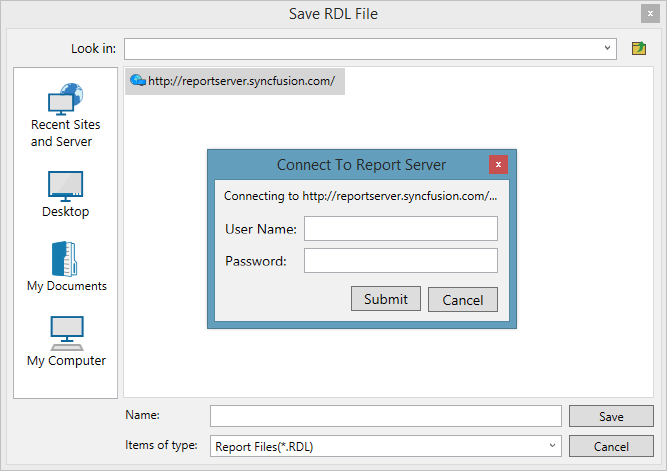This screenshot has width=667, height=471.
Task: Expand the Look in dropdown arrow
Action: pyautogui.click(x=608, y=48)
